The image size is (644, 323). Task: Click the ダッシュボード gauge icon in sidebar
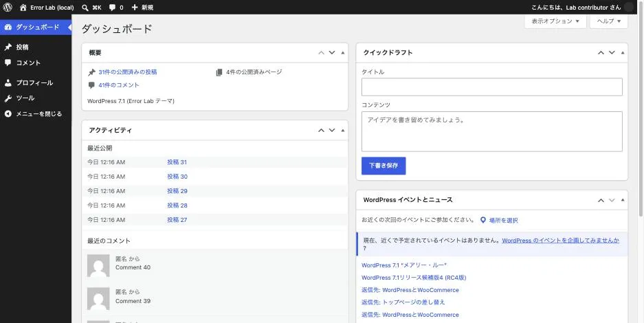click(8, 27)
